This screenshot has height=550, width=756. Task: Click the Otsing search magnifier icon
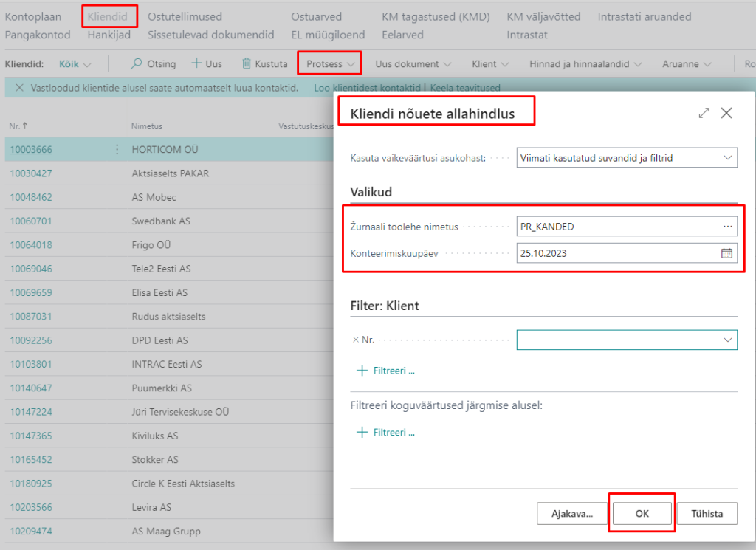pyautogui.click(x=137, y=64)
